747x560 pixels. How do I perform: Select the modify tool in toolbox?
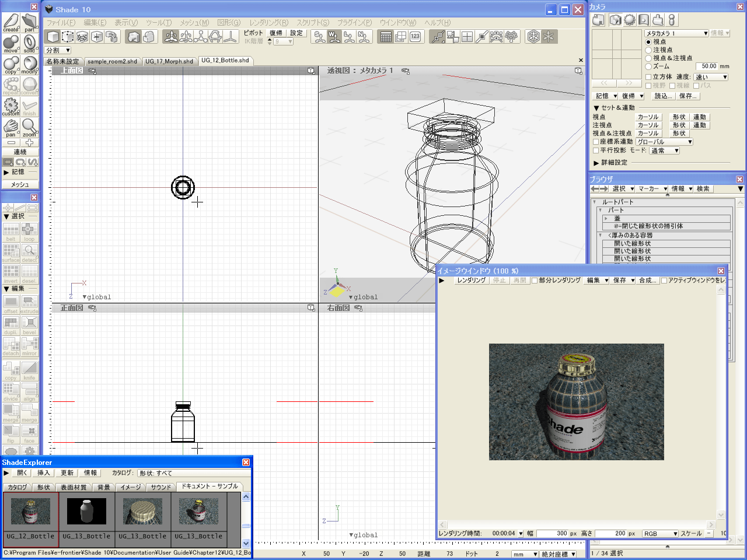29,65
